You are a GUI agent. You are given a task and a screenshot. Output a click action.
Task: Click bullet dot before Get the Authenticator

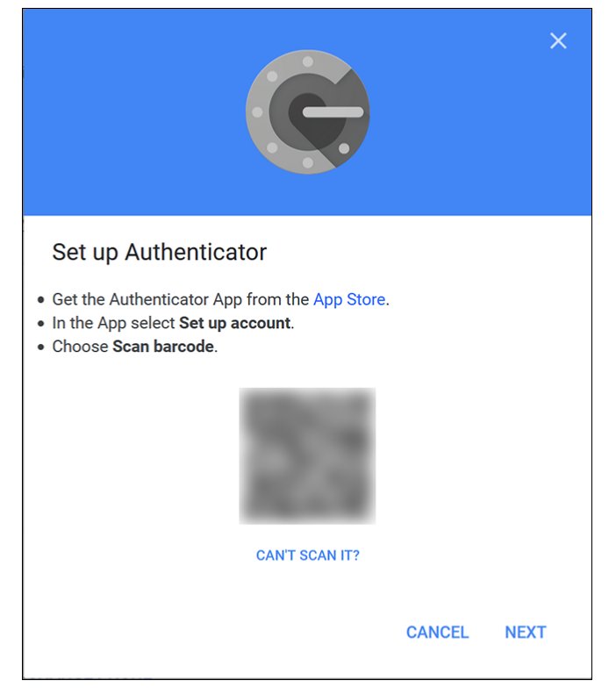pyautogui.click(x=40, y=300)
